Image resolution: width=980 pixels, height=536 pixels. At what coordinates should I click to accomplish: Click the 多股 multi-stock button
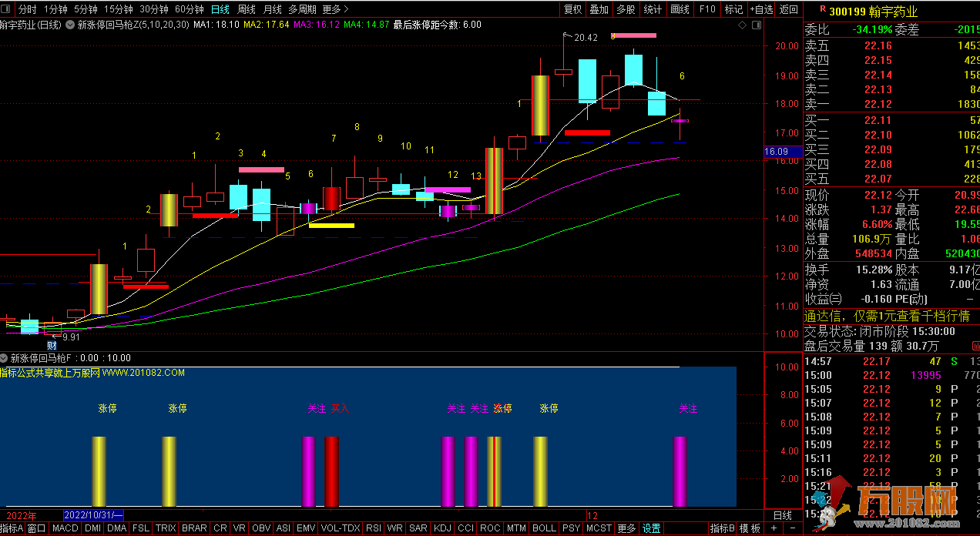(x=626, y=9)
